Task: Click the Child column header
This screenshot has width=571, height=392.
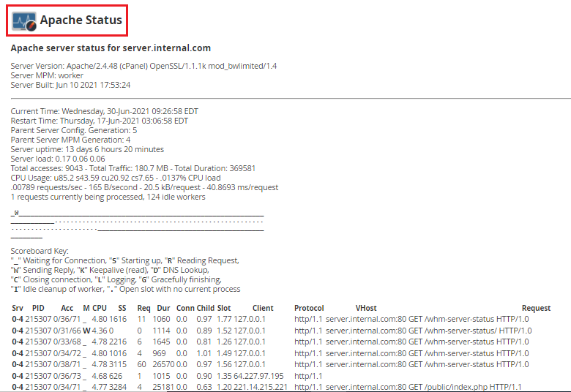Action: click(206, 308)
